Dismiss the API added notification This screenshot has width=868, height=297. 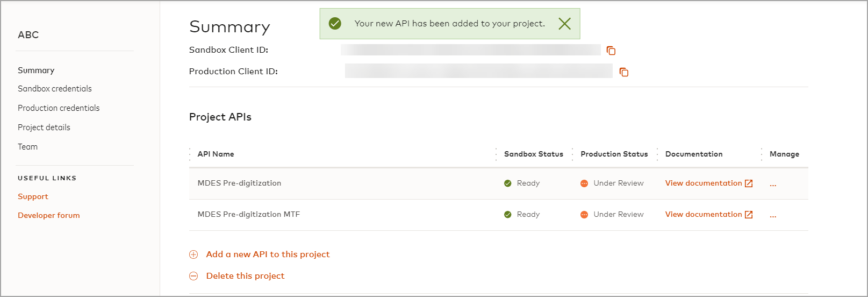click(x=564, y=24)
